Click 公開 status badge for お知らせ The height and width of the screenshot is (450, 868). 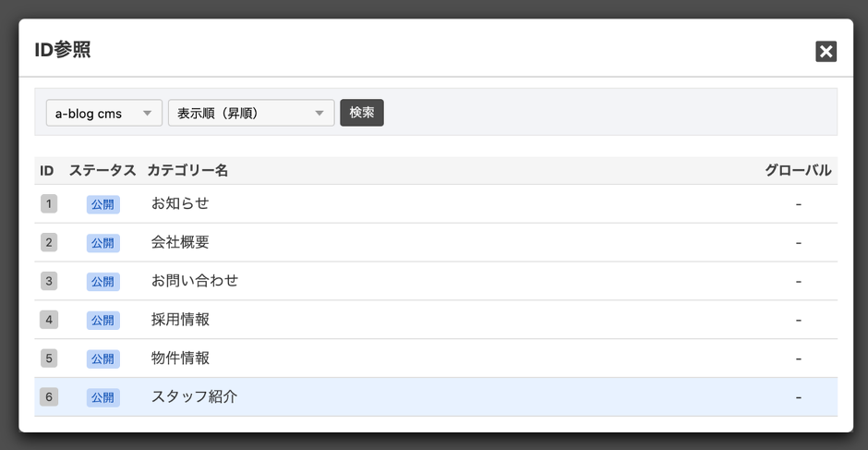pyautogui.click(x=102, y=204)
